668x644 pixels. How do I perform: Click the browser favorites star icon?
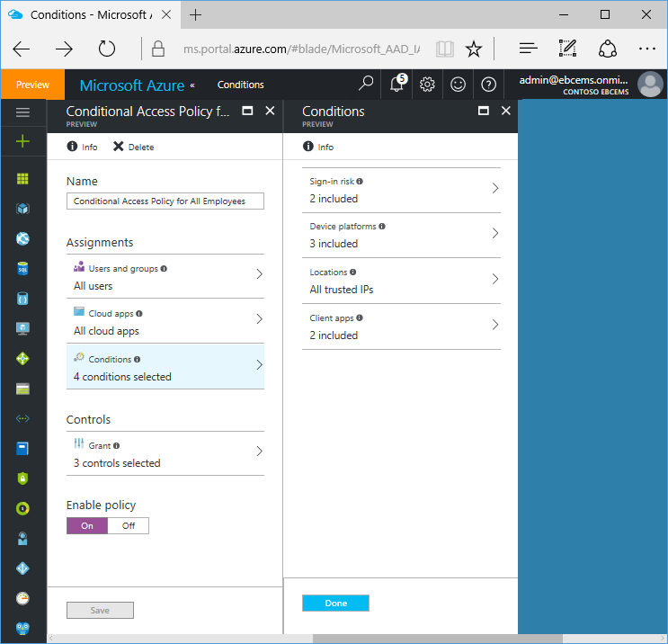click(474, 49)
